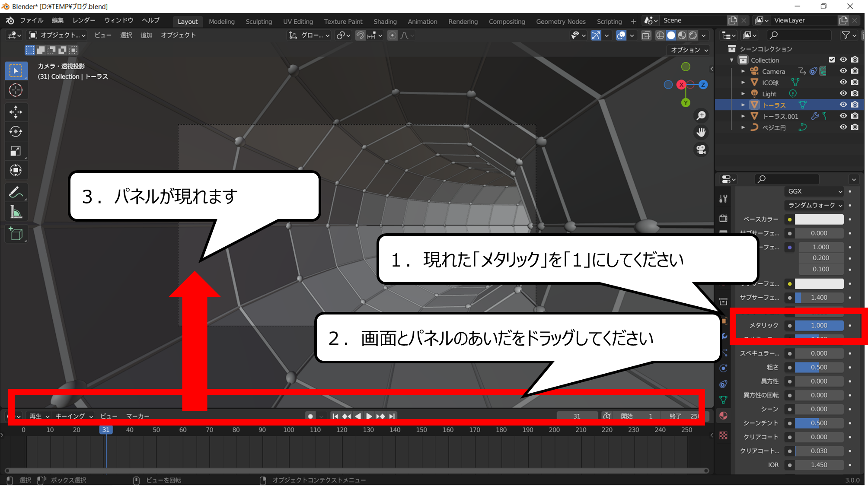Select the Add Cube tool
Screen dimensions: 868x486
pos(16,234)
